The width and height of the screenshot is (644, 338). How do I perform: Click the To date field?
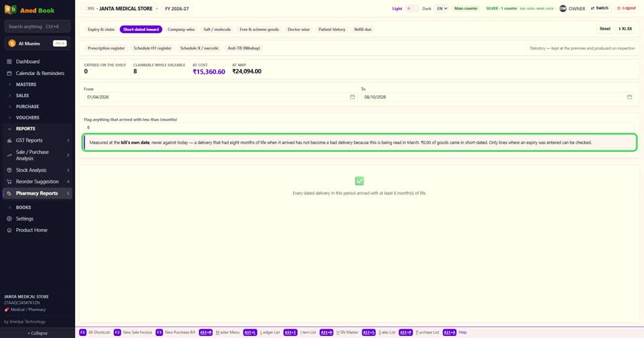498,97
